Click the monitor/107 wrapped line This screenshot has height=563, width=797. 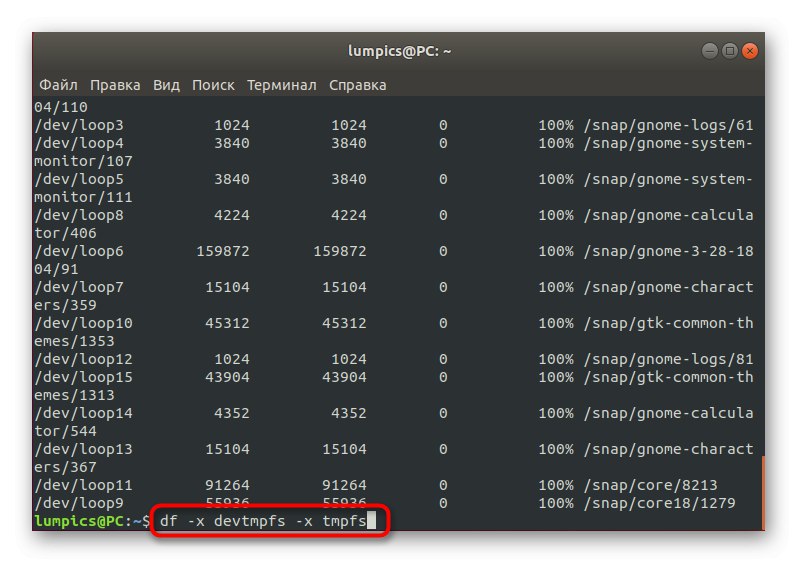click(83, 162)
